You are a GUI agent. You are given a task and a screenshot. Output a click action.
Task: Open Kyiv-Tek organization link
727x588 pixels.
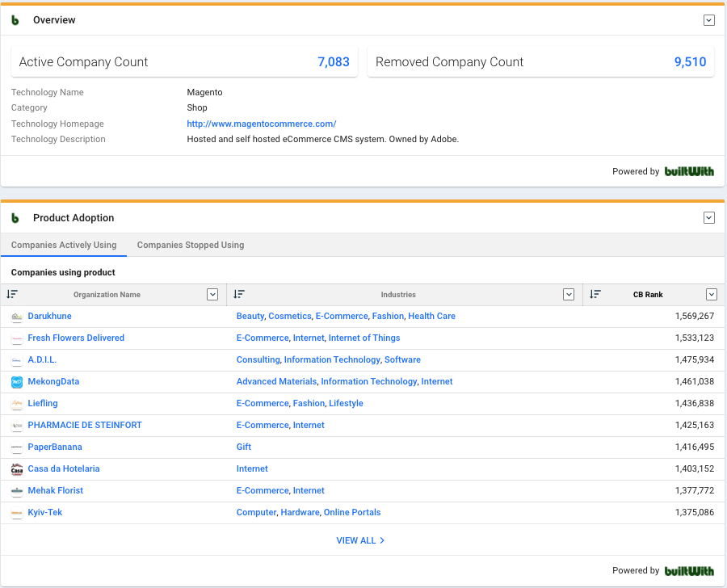click(45, 512)
